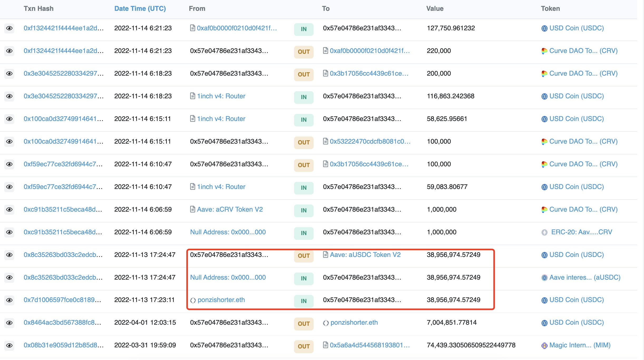Open Aave: aUSDC Token V2 address link
Viewport: 644px width, 360px height.
[x=365, y=255]
